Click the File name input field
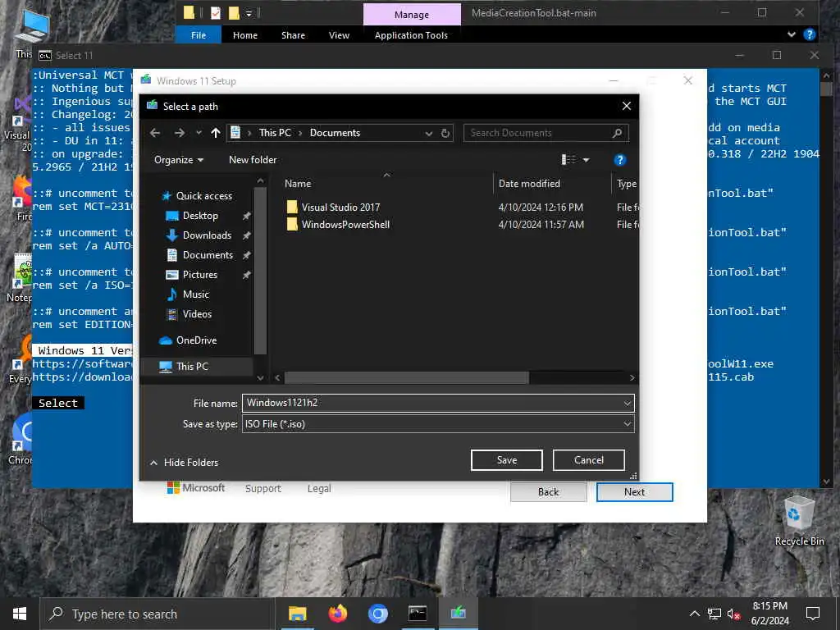 [431, 403]
